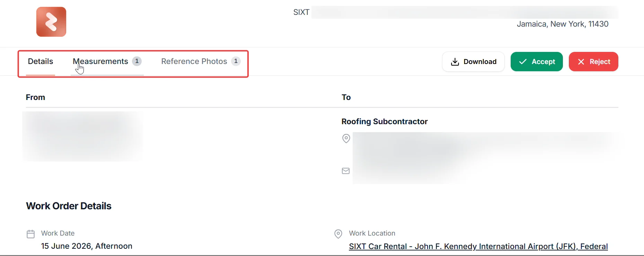Image resolution: width=644 pixels, height=256 pixels.
Task: Click the checkmark icon in Accept
Action: pyautogui.click(x=523, y=62)
